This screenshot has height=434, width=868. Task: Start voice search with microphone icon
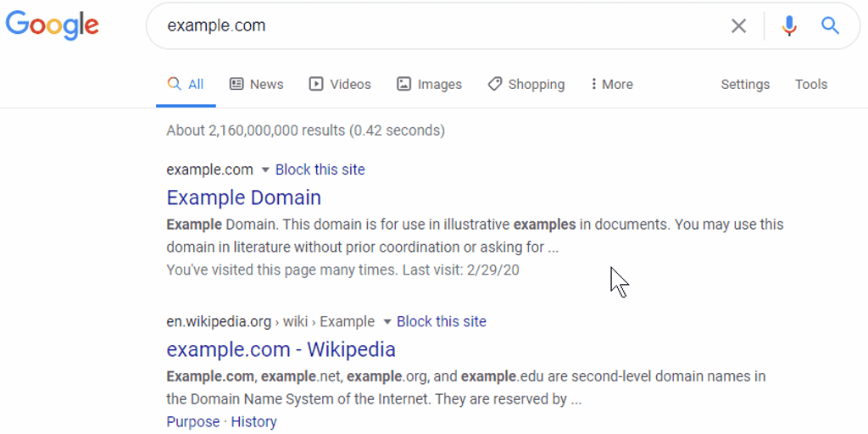point(789,26)
